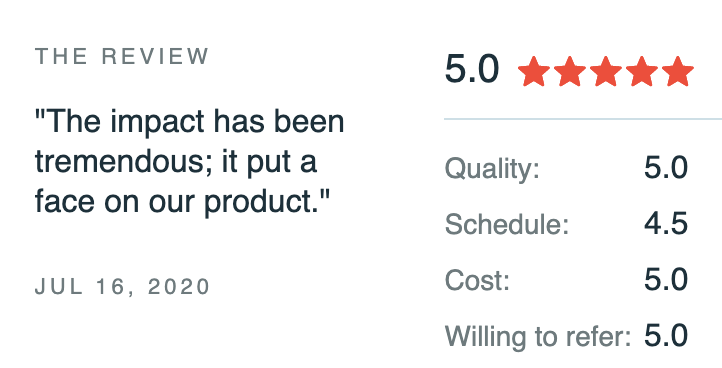Viewport: 722px width, 368px height.
Task: Click the Quality 5.0 score
Action: coord(666,168)
